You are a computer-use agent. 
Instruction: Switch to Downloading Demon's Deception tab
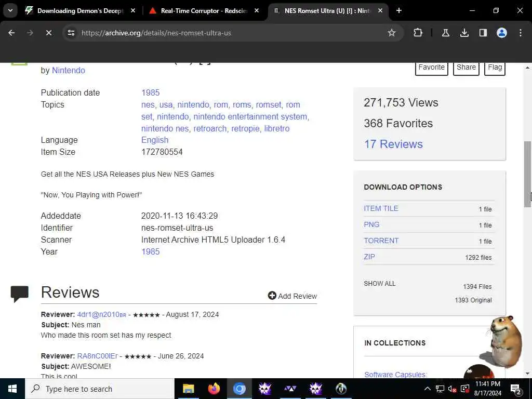click(79, 11)
